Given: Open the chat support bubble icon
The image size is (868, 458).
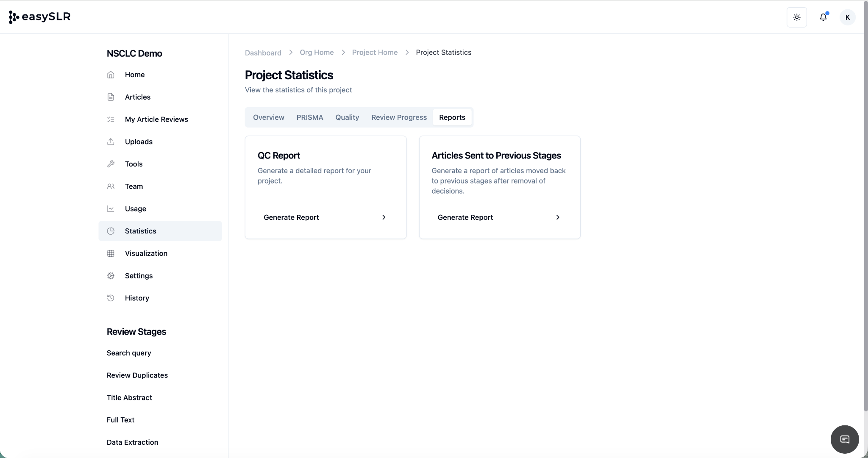Looking at the screenshot, I should click(x=844, y=439).
